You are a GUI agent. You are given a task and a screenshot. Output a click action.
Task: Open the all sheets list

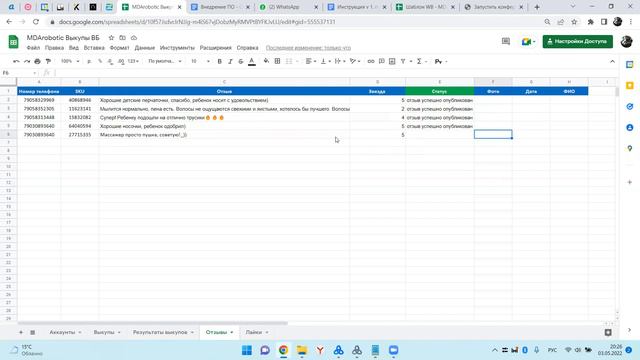(x=33, y=332)
